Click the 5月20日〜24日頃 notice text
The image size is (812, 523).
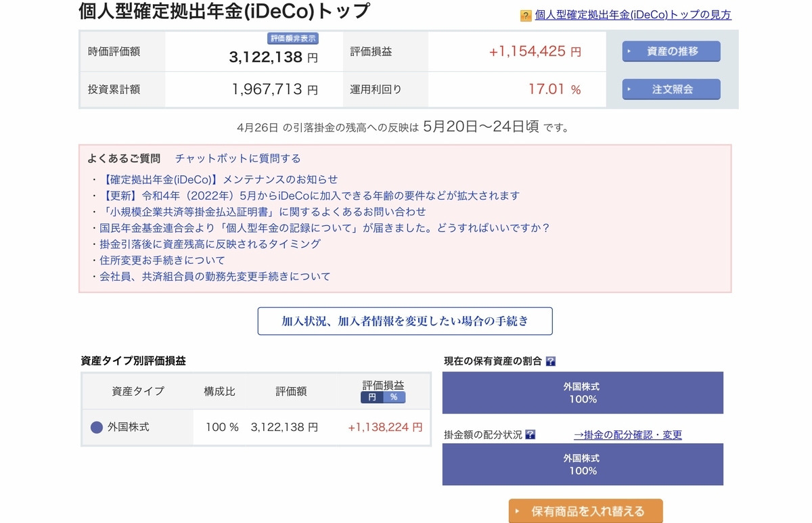(481, 127)
